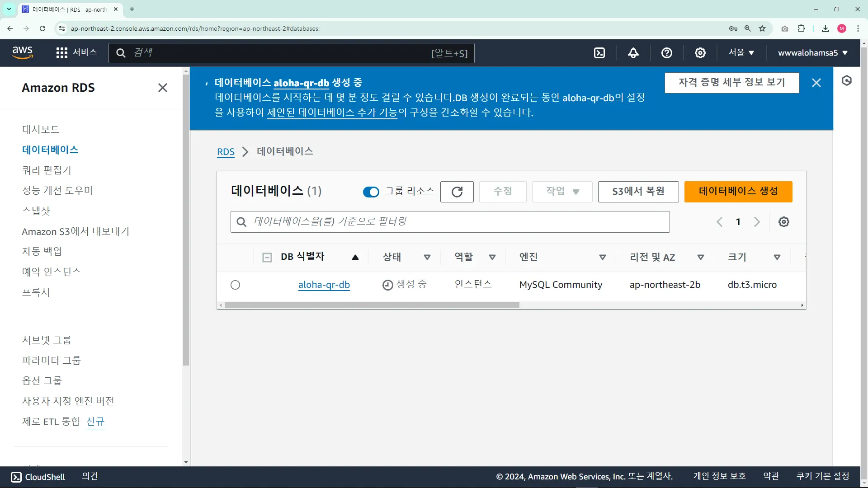Open the help question mark icon
868x488 pixels.
click(666, 53)
